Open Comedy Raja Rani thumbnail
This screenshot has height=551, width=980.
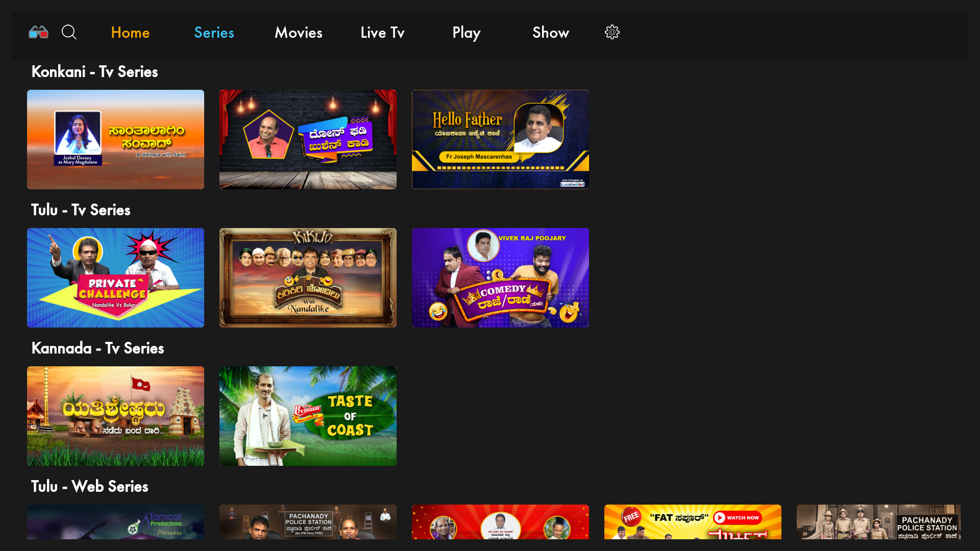click(500, 278)
